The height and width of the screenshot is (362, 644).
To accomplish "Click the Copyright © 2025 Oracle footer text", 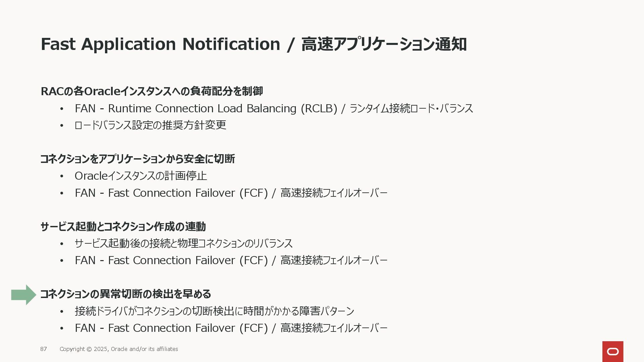I will click(119, 349).
